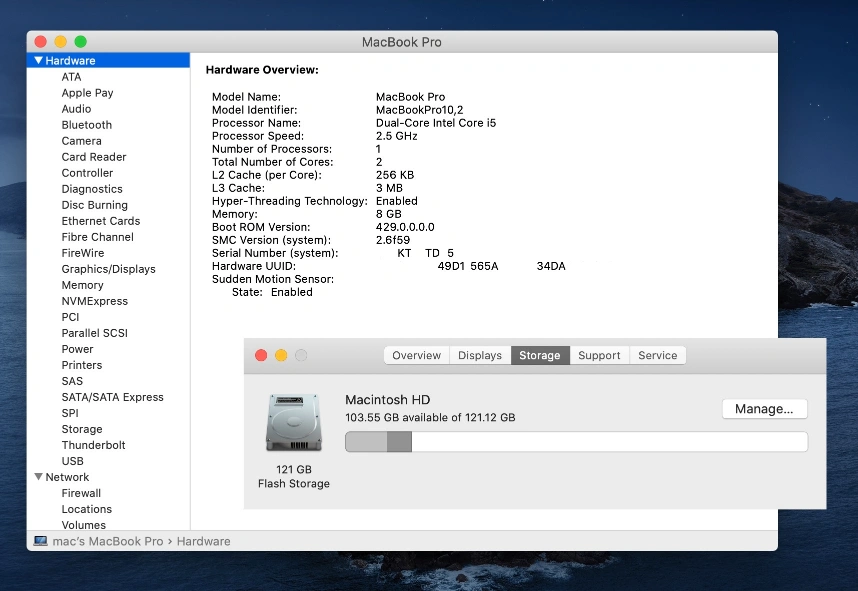The height and width of the screenshot is (591, 858).
Task: Click the Hardware path bar segment
Action: coord(204,541)
